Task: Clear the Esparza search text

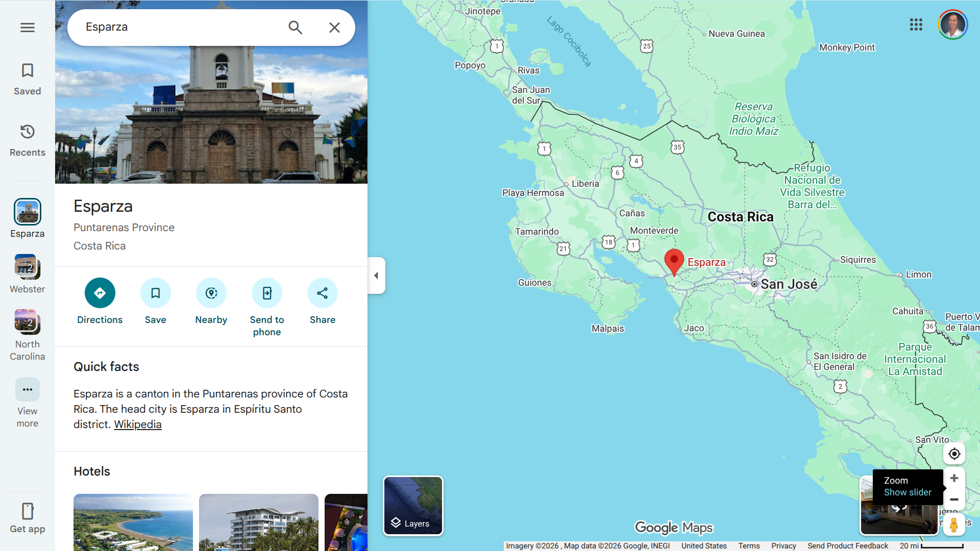Action: coord(334,28)
